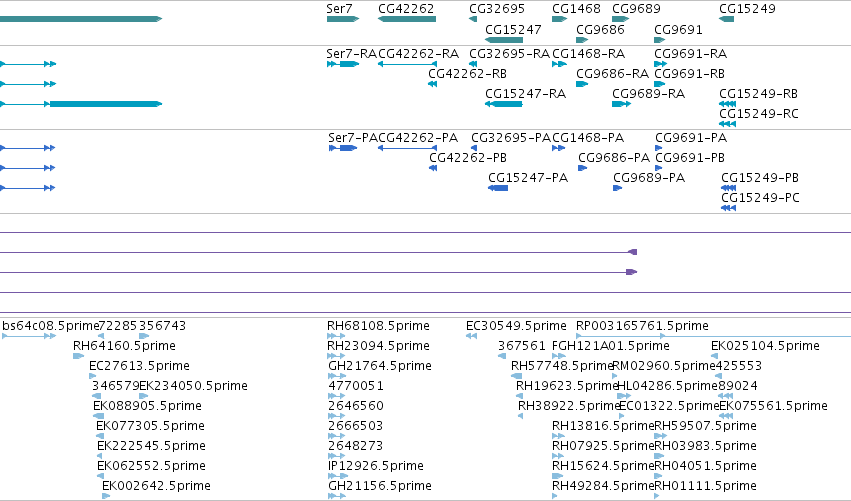Open the EC30549.5prime EST
Viewport: 851px width, 501px height.
click(471, 336)
